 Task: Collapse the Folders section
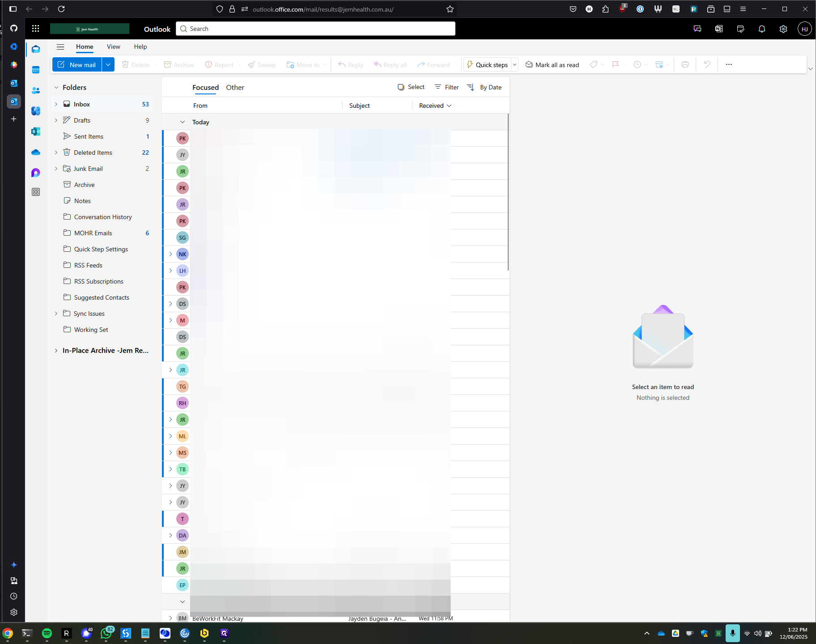point(56,88)
